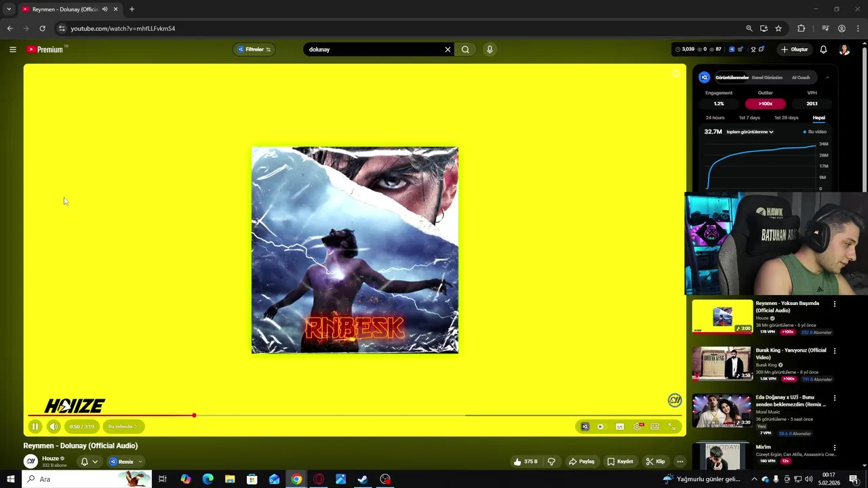The width and height of the screenshot is (868, 488).
Task: Open 'Reynmen - Yoksun Başımda' video thumbnail
Action: [x=722, y=317]
